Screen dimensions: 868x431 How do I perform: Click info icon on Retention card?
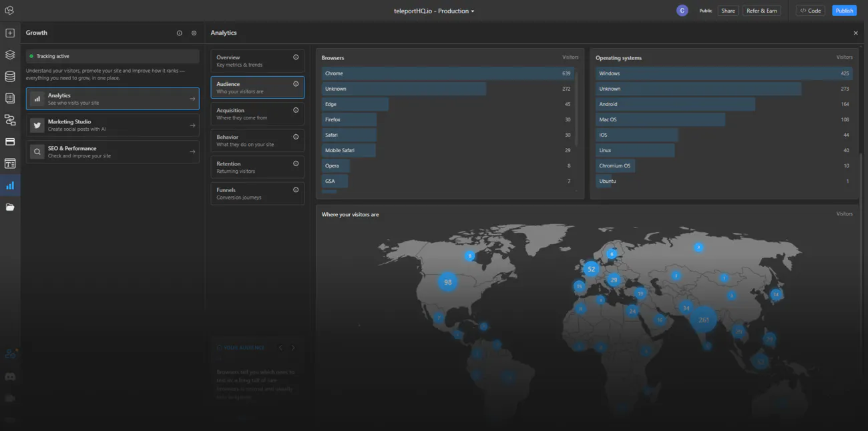point(296,163)
